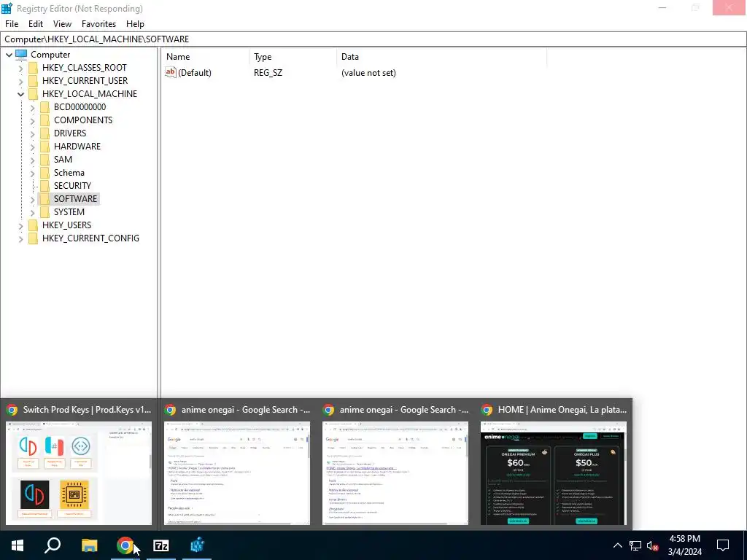Sort values by Name column header

(205, 57)
